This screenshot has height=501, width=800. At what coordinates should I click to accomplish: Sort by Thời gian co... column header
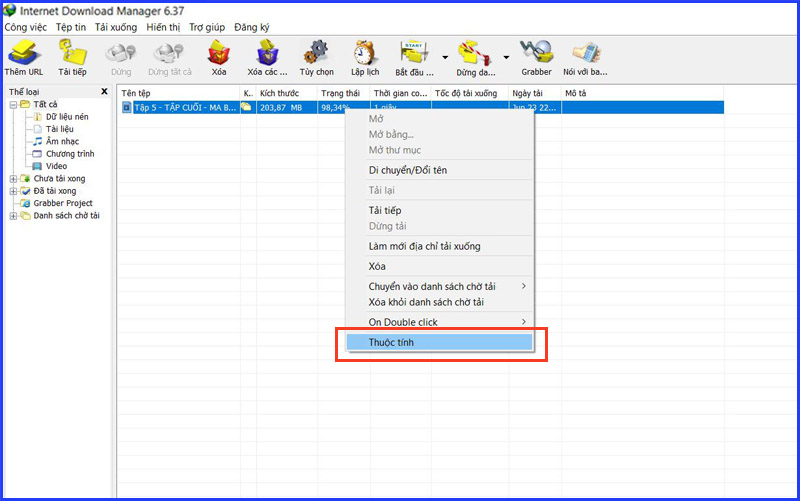coord(401,93)
